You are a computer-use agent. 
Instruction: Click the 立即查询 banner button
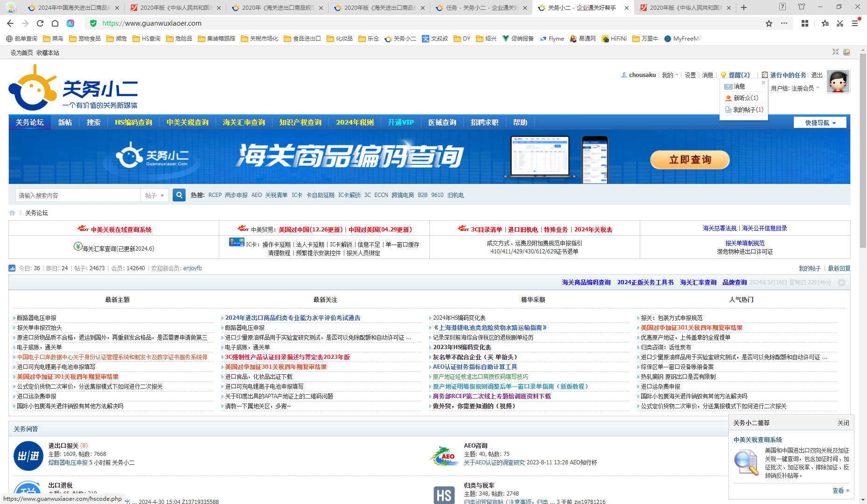690,160
